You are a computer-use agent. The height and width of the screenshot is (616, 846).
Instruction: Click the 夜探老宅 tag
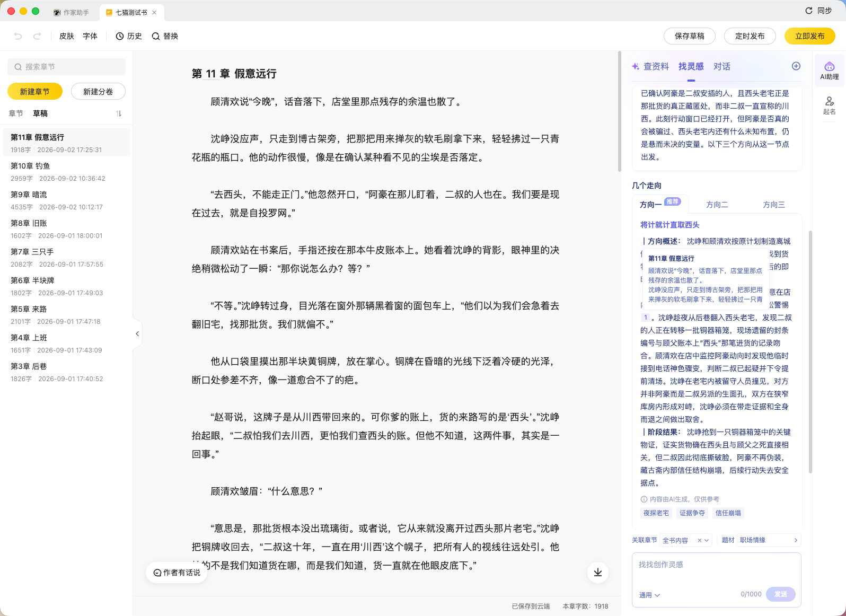tap(656, 513)
